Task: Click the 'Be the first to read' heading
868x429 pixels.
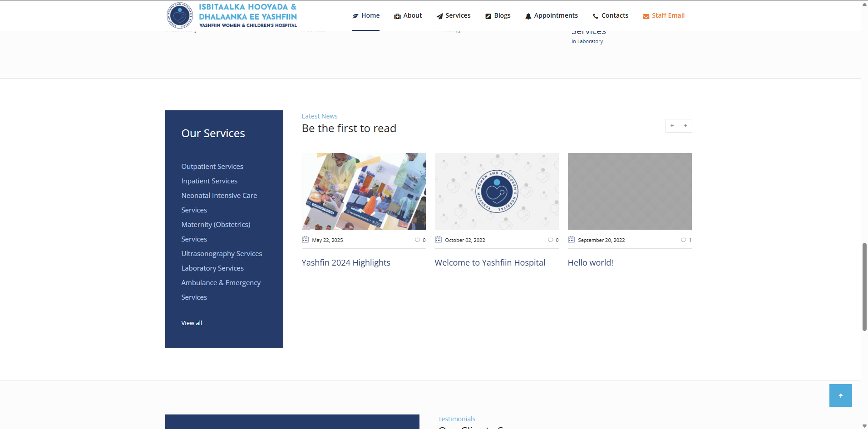Action: (349, 128)
